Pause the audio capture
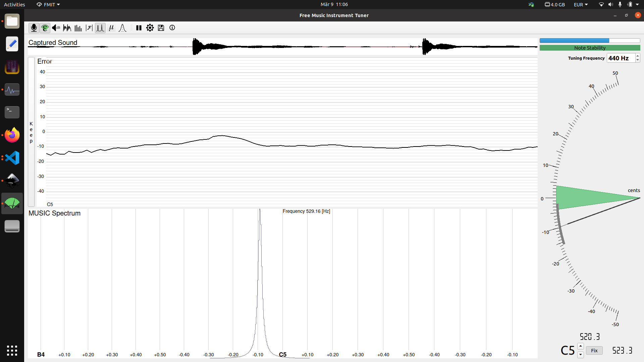The height and width of the screenshot is (362, 644). tap(139, 28)
